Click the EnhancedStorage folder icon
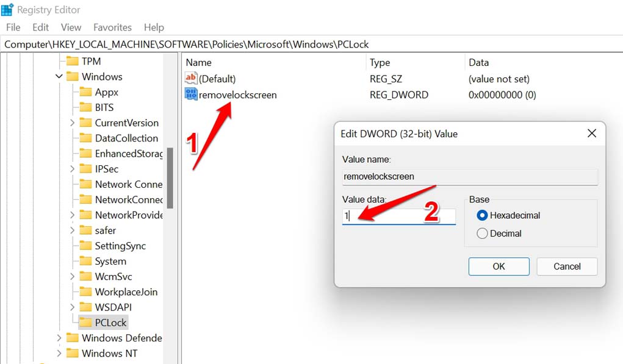The image size is (623, 364). coord(85,154)
